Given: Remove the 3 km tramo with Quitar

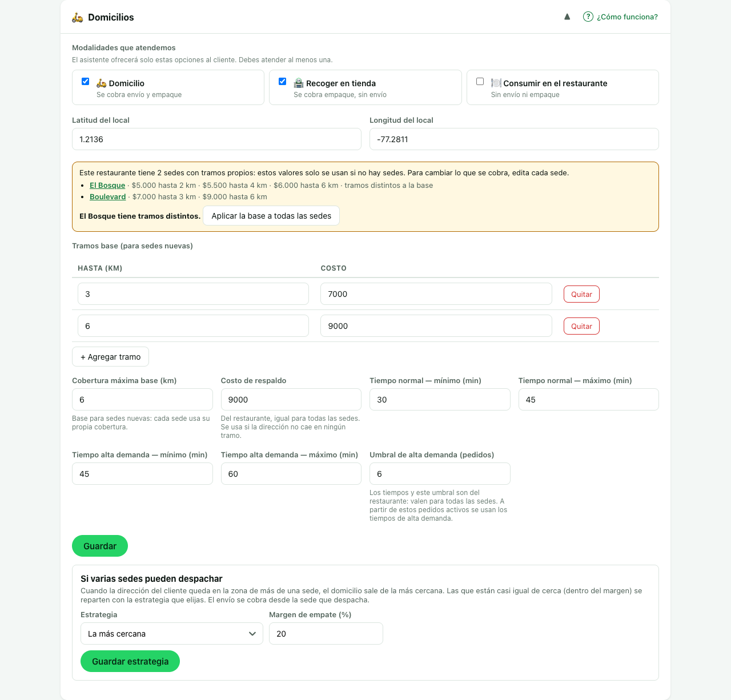Looking at the screenshot, I should 581,294.
